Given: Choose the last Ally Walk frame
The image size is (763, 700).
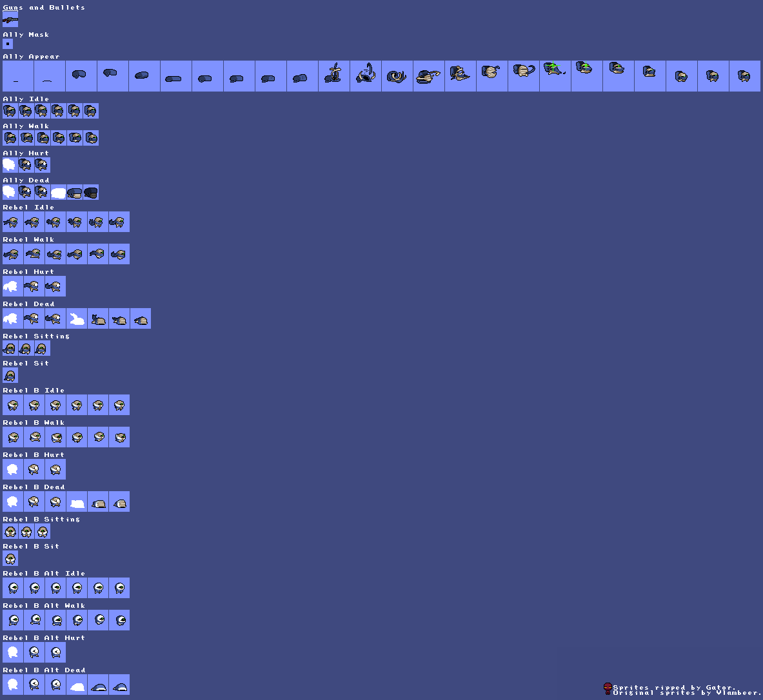Looking at the screenshot, I should click(90, 138).
